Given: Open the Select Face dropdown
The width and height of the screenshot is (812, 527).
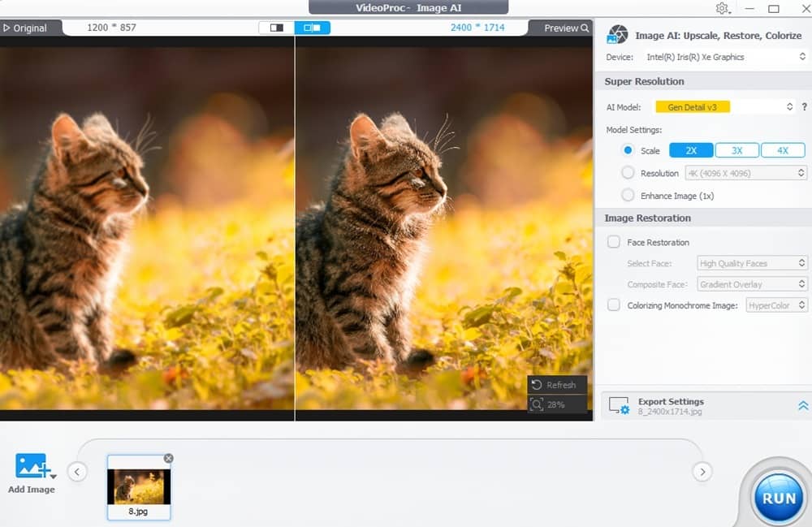Looking at the screenshot, I should pos(751,262).
